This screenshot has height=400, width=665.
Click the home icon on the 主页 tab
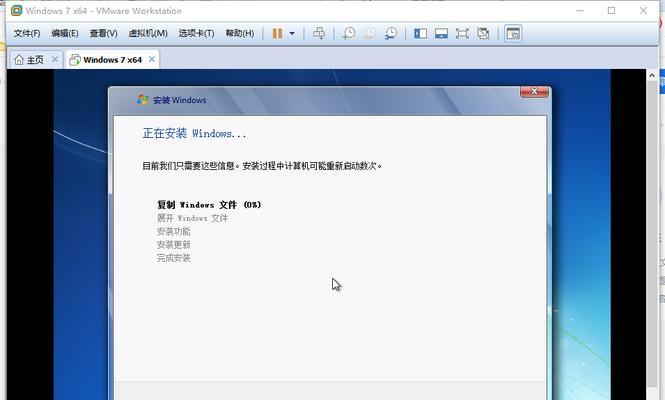[19, 60]
